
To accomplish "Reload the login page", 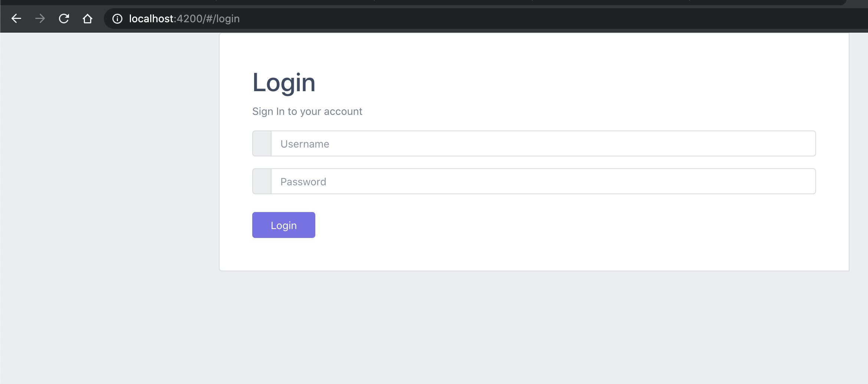I will [64, 19].
